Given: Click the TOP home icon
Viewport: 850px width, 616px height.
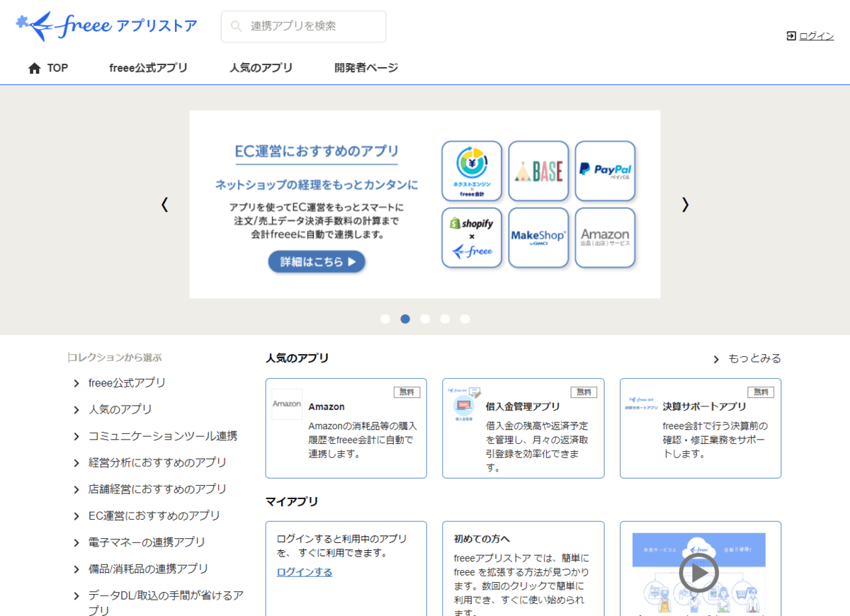Looking at the screenshot, I should (34, 68).
